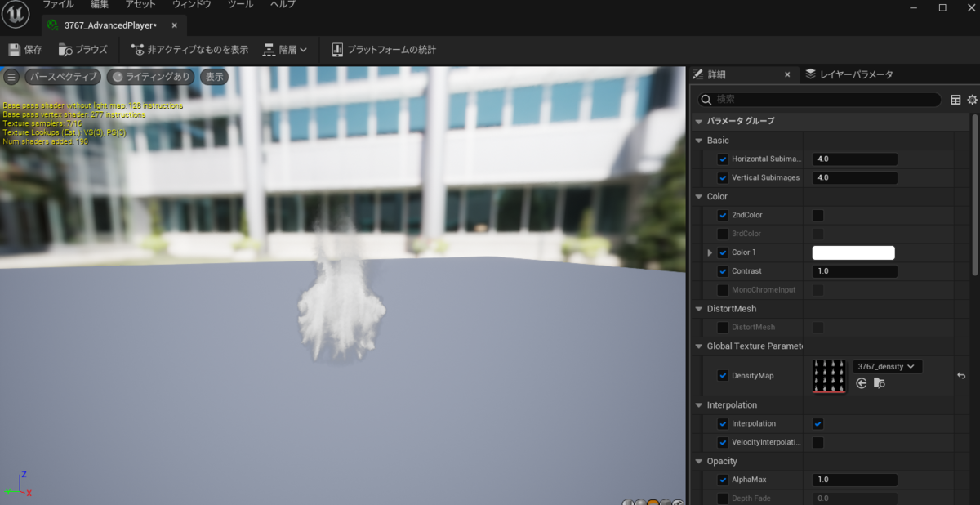
Task: Uncheck the Vertical Subimages override checkbox
Action: tap(723, 178)
